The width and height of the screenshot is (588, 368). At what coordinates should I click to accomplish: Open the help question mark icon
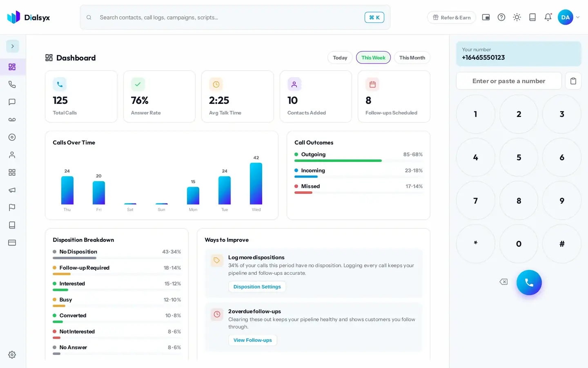click(501, 17)
